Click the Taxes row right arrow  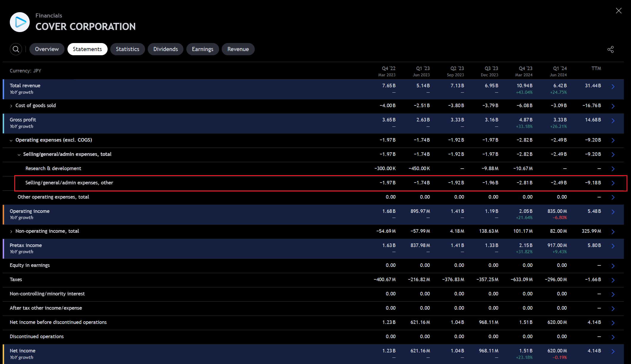[613, 280]
